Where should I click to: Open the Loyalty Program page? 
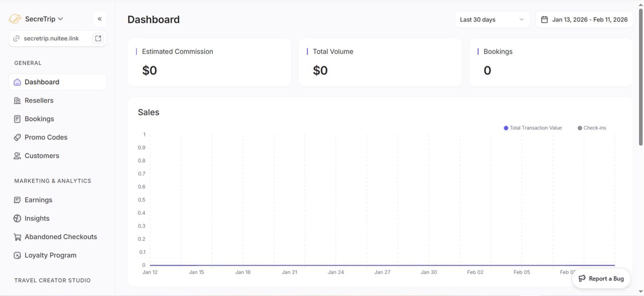50,255
